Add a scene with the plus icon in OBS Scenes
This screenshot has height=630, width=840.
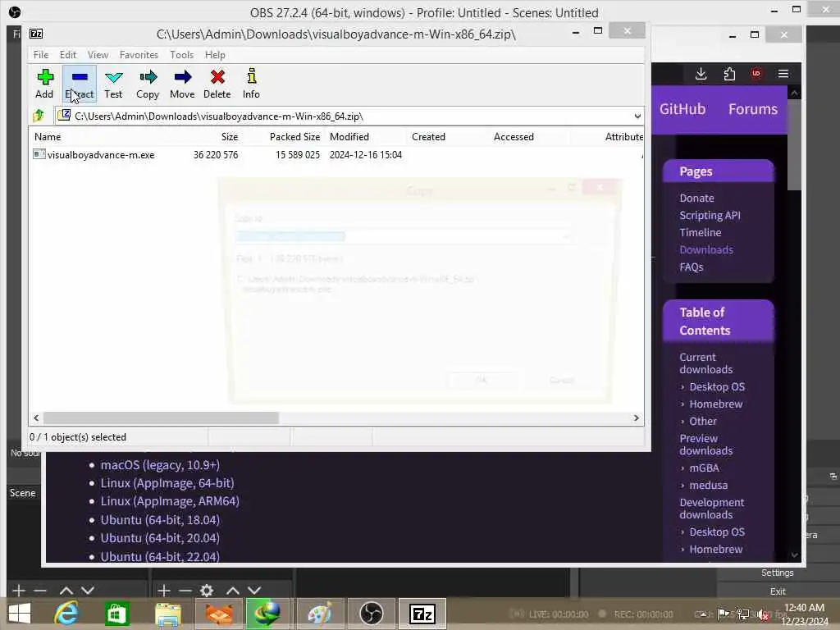[x=19, y=591]
